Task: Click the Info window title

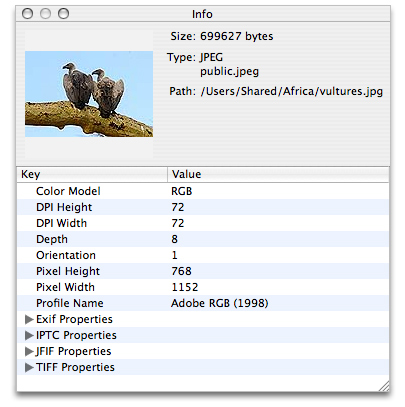Action: pos(202,14)
